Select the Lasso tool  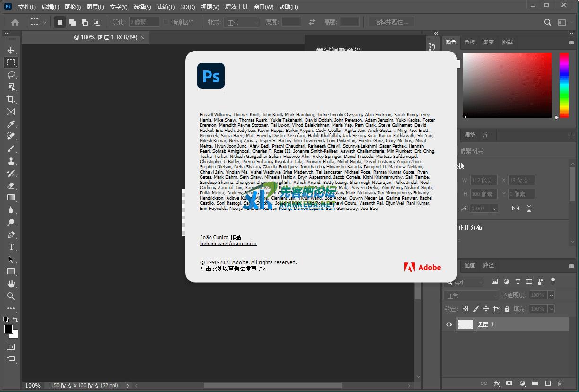click(11, 75)
